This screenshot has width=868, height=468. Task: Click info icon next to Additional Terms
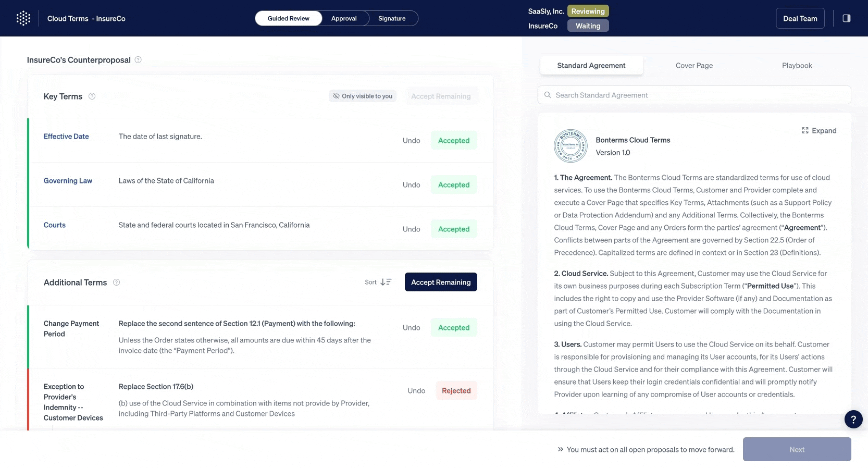117,282
